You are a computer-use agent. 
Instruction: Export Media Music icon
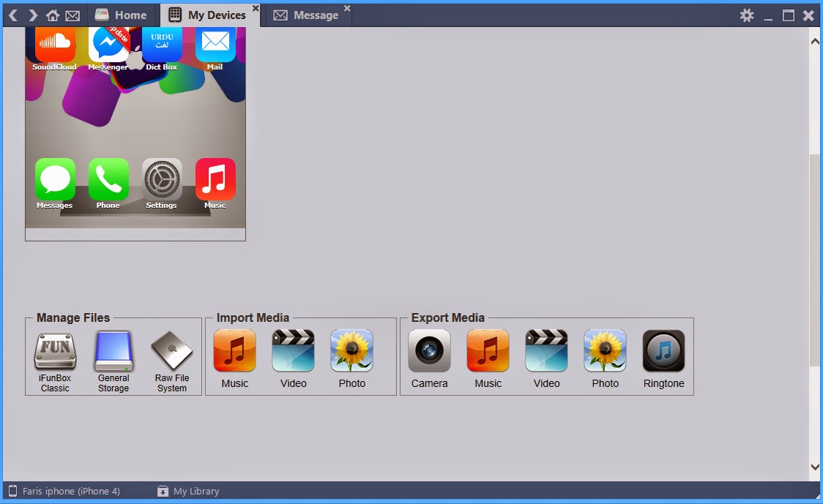pos(488,350)
